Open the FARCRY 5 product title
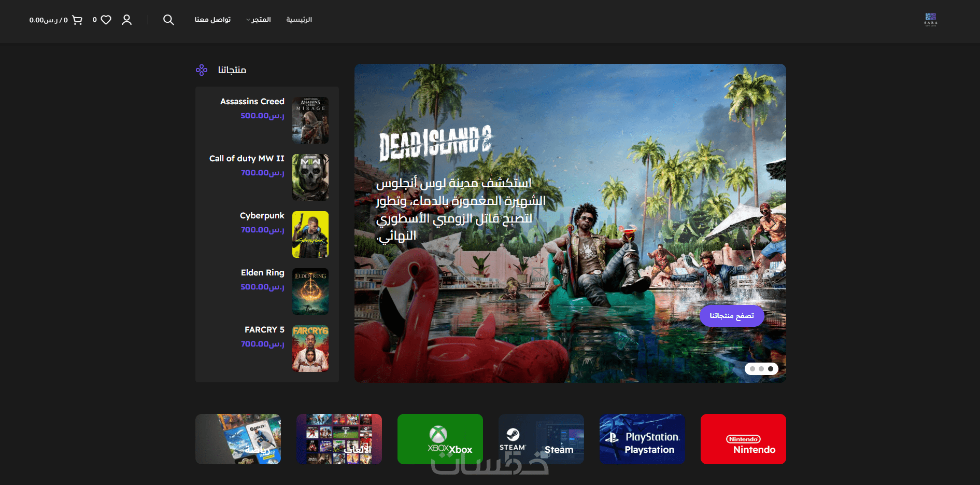980x485 pixels. pyautogui.click(x=264, y=330)
